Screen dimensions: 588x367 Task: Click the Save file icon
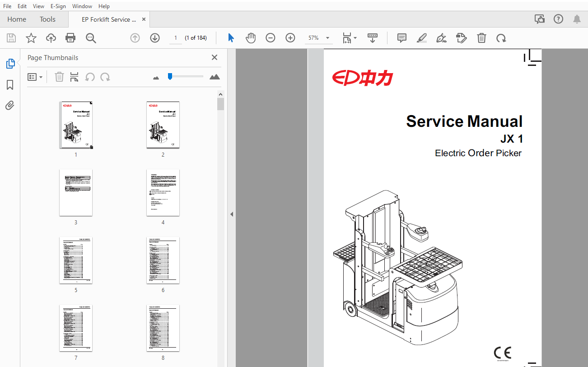11,38
